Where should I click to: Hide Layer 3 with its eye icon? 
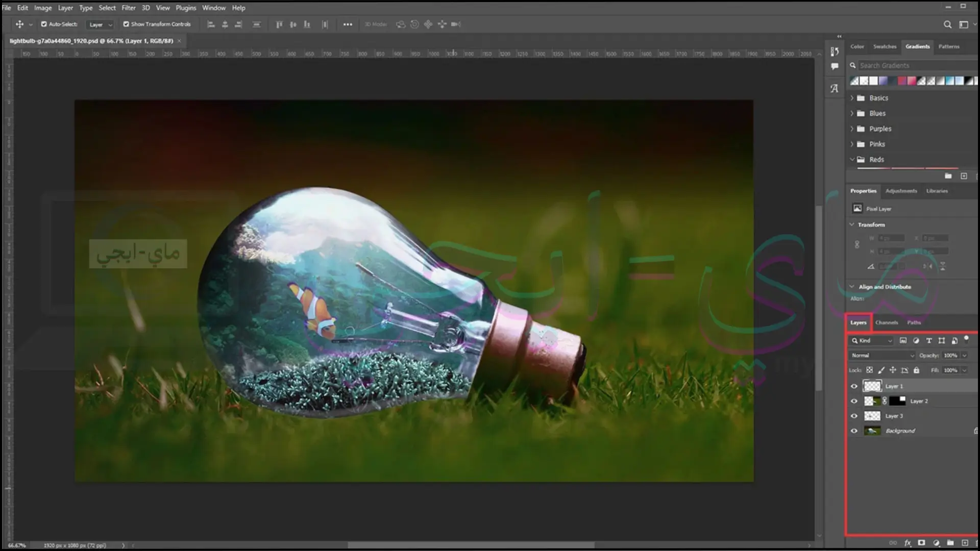(x=854, y=416)
